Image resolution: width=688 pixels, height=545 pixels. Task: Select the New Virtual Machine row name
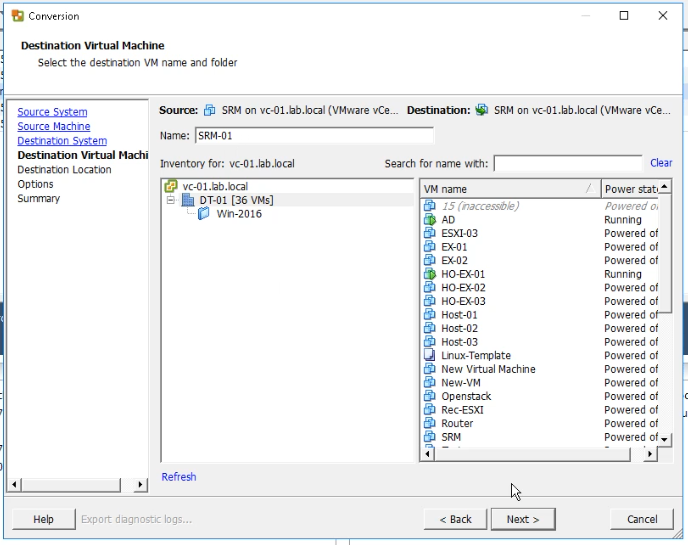coord(488,369)
